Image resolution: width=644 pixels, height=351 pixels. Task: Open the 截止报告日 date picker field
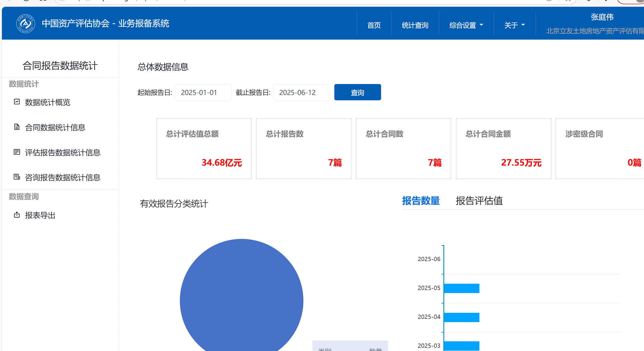[x=301, y=93]
